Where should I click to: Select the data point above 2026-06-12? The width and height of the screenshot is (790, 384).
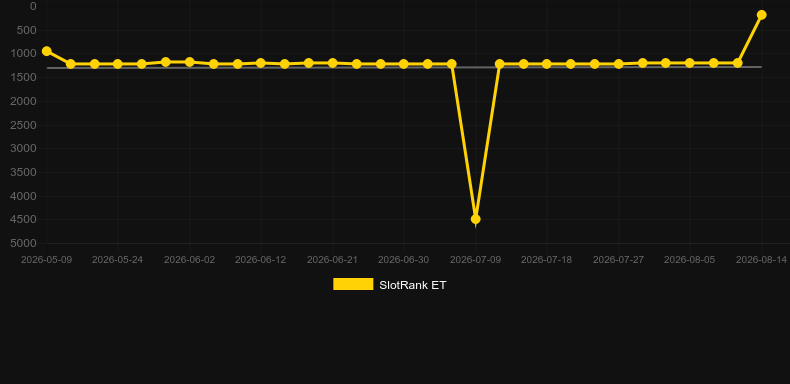click(260, 63)
